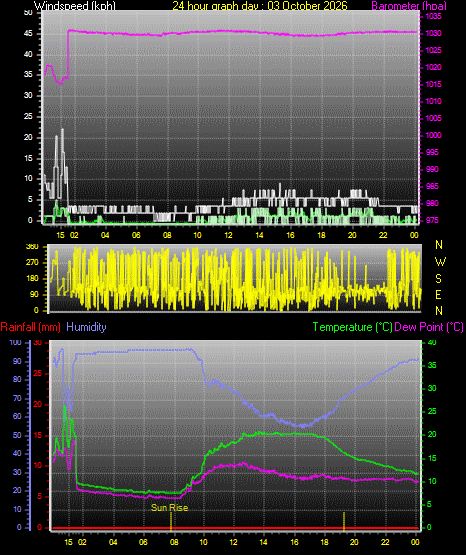Click the "1035" barometer axis value
The height and width of the screenshot is (555, 466).
coord(433,17)
